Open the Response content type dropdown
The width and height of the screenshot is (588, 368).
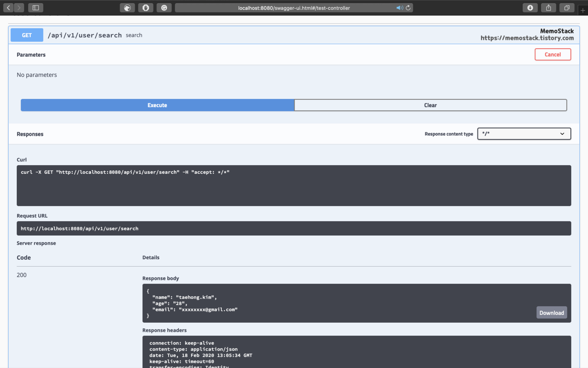pyautogui.click(x=524, y=134)
